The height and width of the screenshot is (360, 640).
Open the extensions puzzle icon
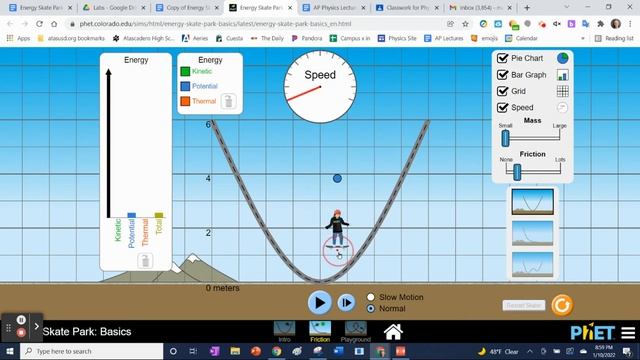click(x=600, y=24)
